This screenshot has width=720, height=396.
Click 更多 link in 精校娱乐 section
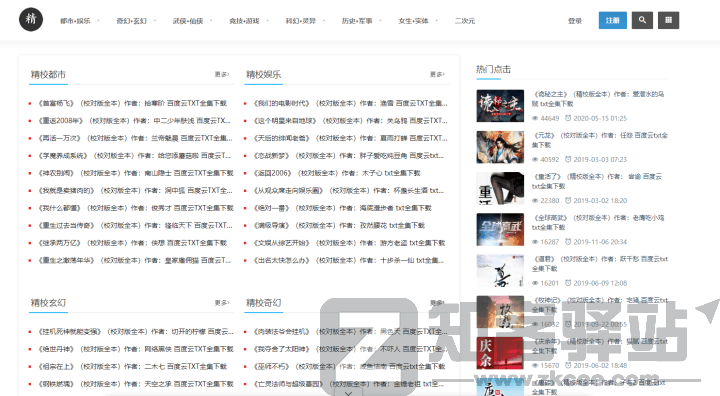click(x=437, y=74)
